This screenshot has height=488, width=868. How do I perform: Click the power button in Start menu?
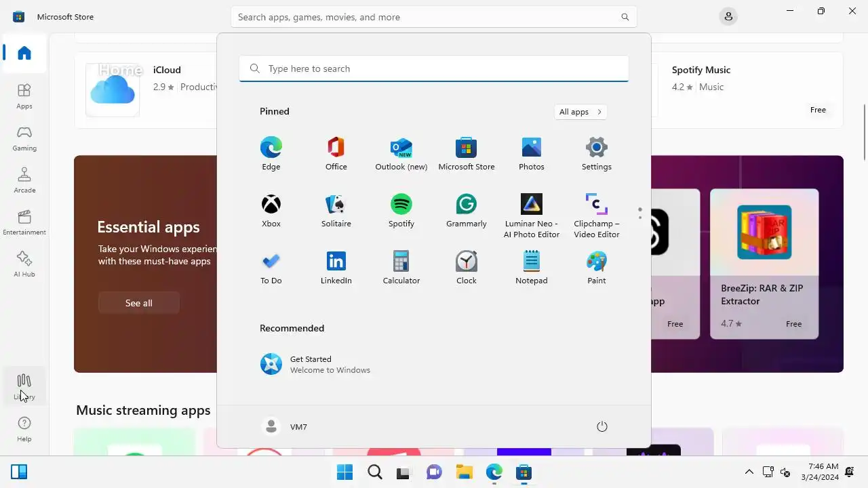[601, 426]
